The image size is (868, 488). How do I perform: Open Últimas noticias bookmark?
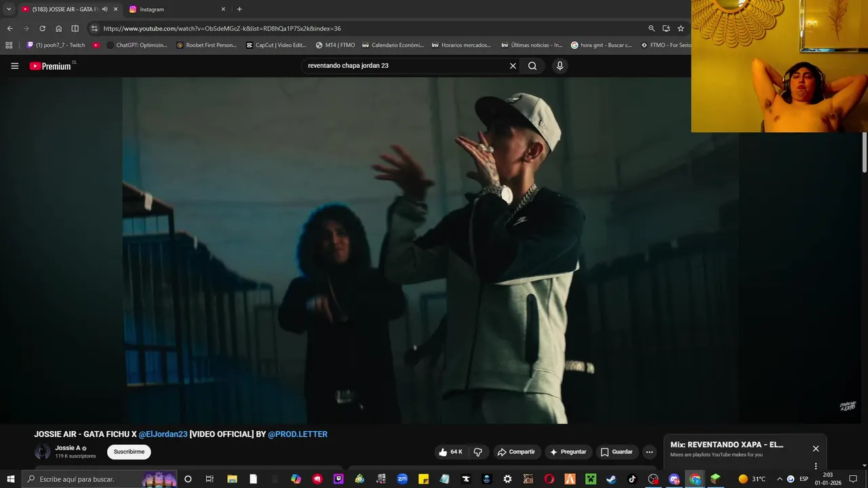click(x=532, y=45)
